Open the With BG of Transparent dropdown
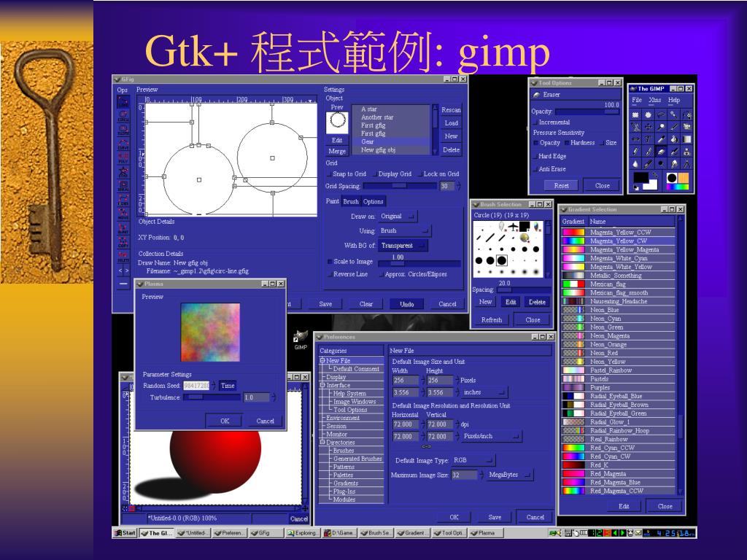The image size is (747, 560). tap(403, 246)
